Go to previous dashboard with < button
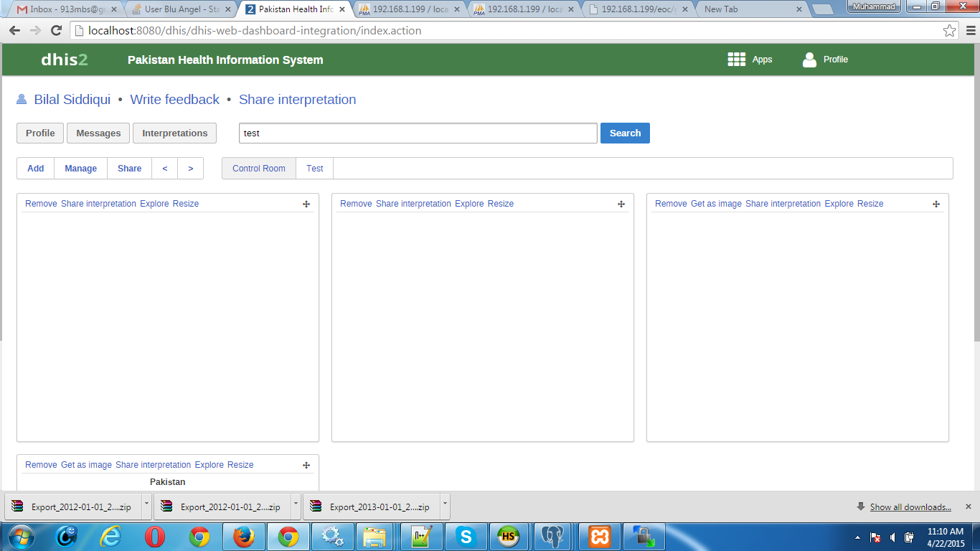The height and width of the screenshot is (551, 980). (165, 169)
